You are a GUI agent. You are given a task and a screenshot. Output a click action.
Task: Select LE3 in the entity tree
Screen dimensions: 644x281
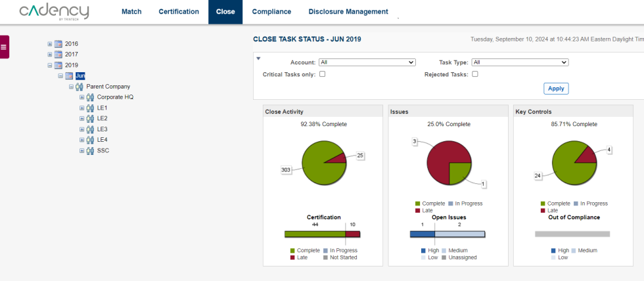102,129
